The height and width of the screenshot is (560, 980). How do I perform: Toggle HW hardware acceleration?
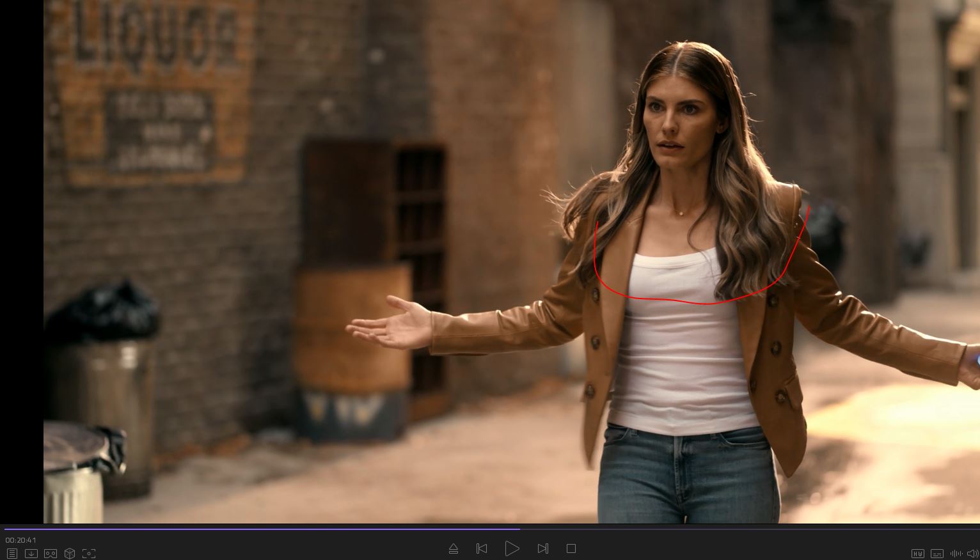click(917, 554)
